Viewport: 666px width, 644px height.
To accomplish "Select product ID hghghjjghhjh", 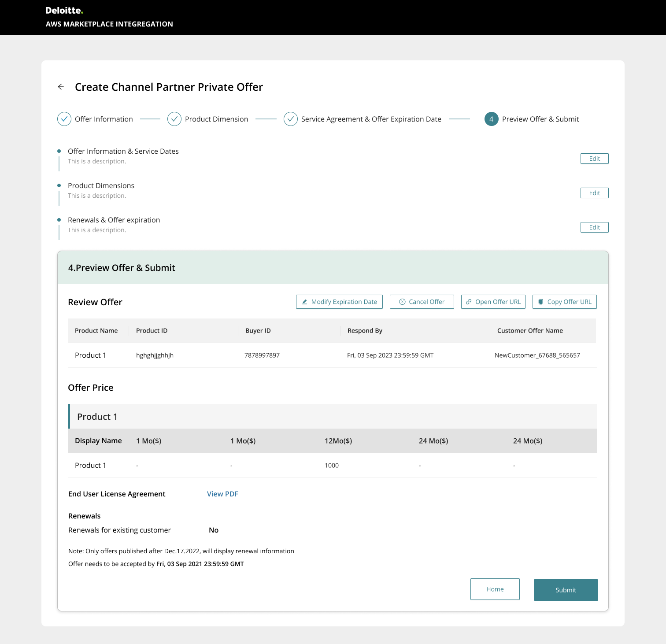I will 155,355.
